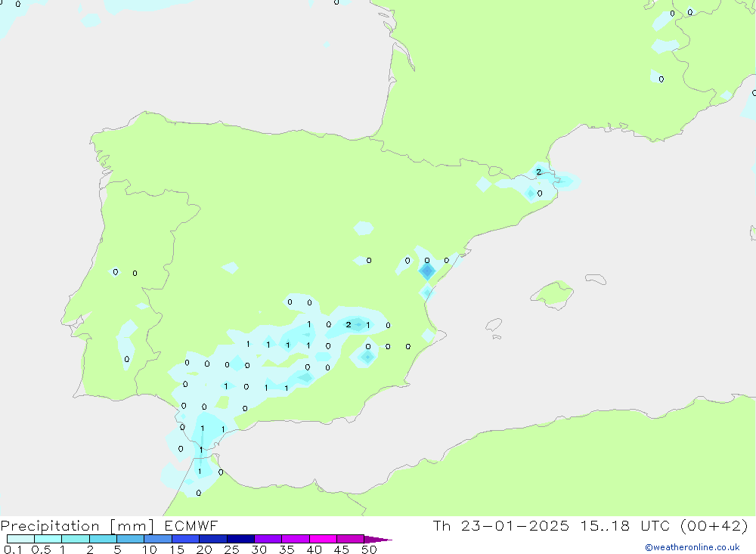The height and width of the screenshot is (554, 756).
Task: Click the Menorca island outline
Action: [595, 280]
